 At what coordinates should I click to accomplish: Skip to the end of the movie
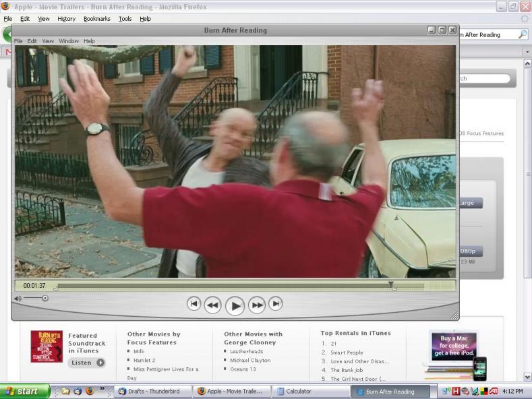pos(276,304)
